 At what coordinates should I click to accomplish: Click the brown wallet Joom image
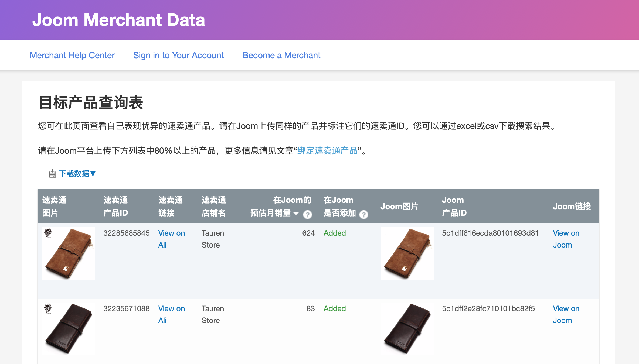pos(407,253)
